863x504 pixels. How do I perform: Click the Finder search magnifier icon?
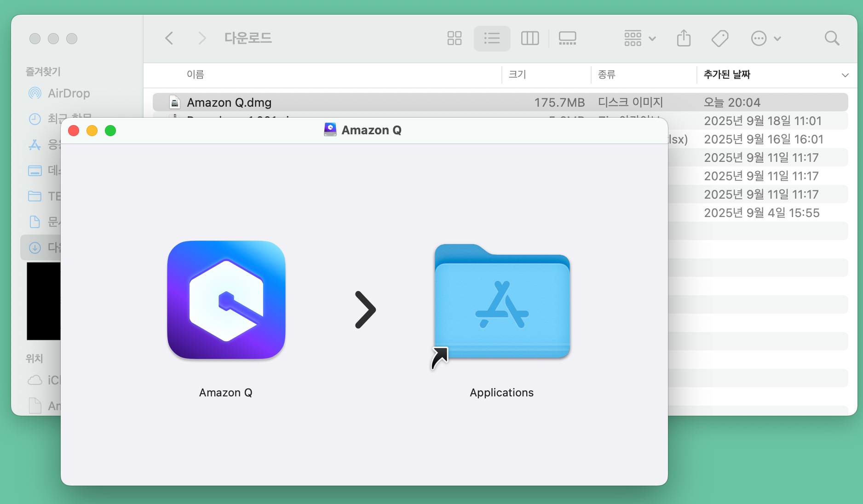click(x=832, y=38)
